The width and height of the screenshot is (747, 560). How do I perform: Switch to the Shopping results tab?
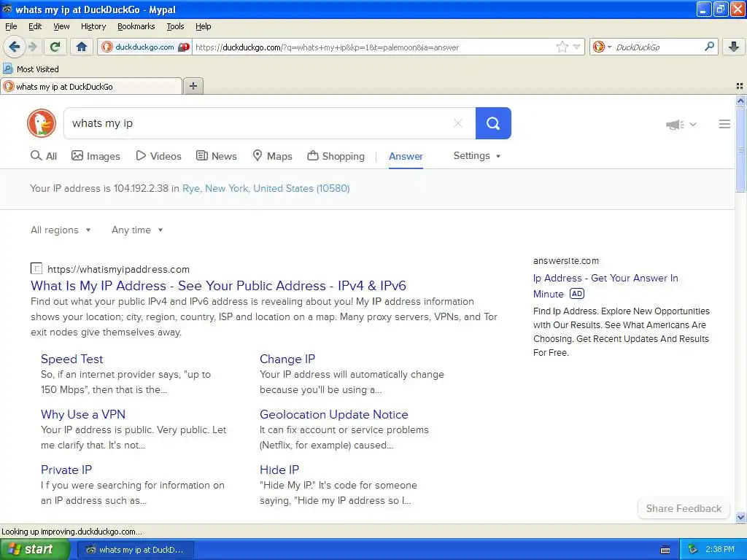tap(336, 156)
